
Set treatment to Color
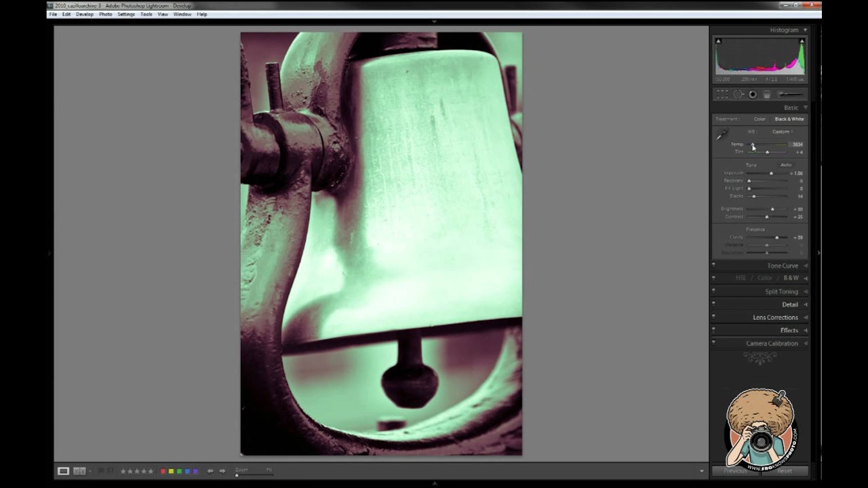point(759,119)
